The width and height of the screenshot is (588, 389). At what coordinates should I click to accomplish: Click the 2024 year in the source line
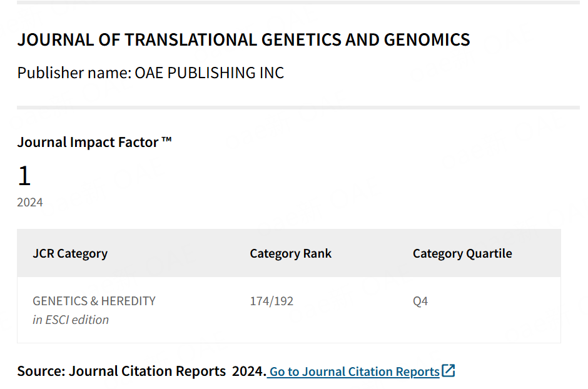pos(248,371)
